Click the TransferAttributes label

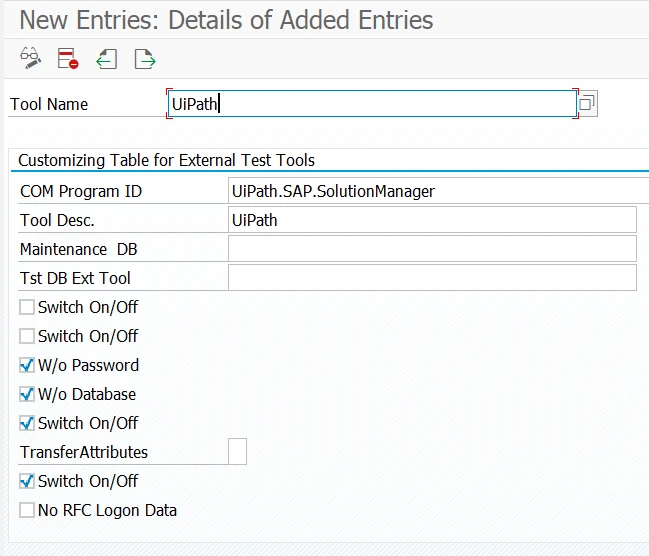click(x=84, y=452)
